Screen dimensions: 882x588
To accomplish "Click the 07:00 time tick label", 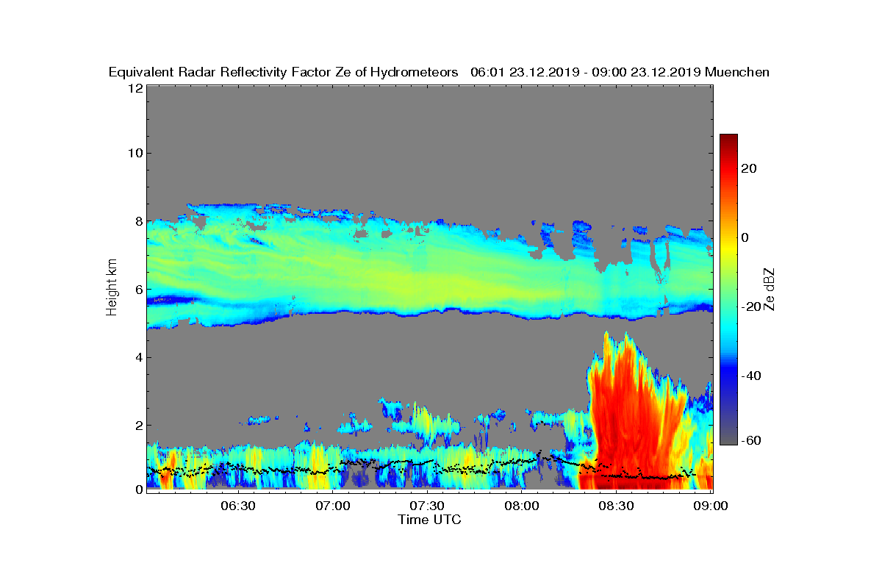I will point(332,506).
